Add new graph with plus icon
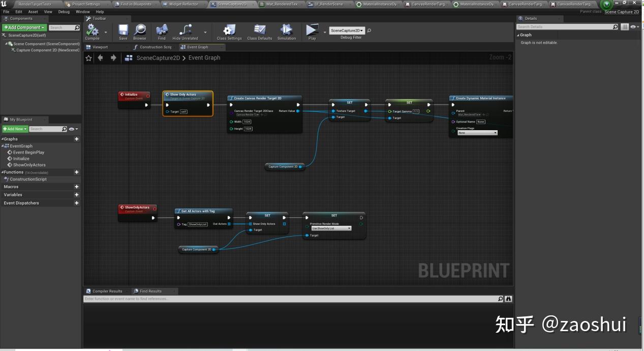The image size is (644, 351). pos(77,139)
